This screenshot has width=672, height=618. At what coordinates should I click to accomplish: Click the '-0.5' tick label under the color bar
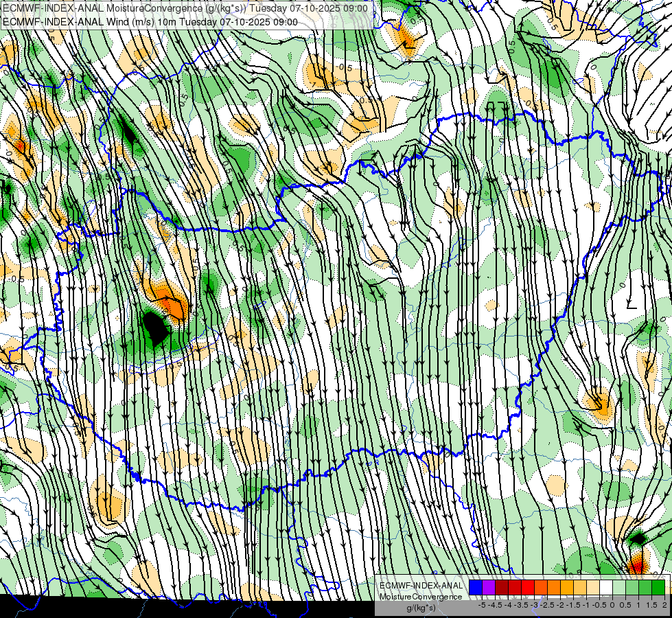599,605
